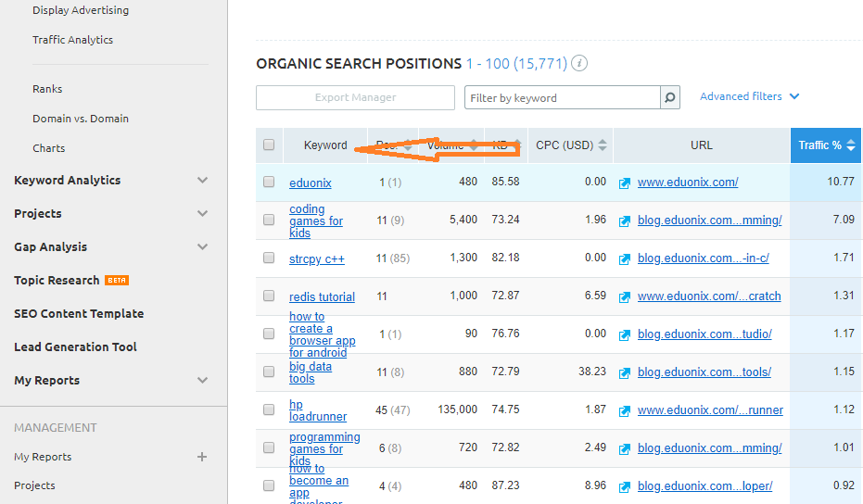This screenshot has width=863, height=504.
Task: Check the box for hp loadrunner row
Action: coord(269,409)
